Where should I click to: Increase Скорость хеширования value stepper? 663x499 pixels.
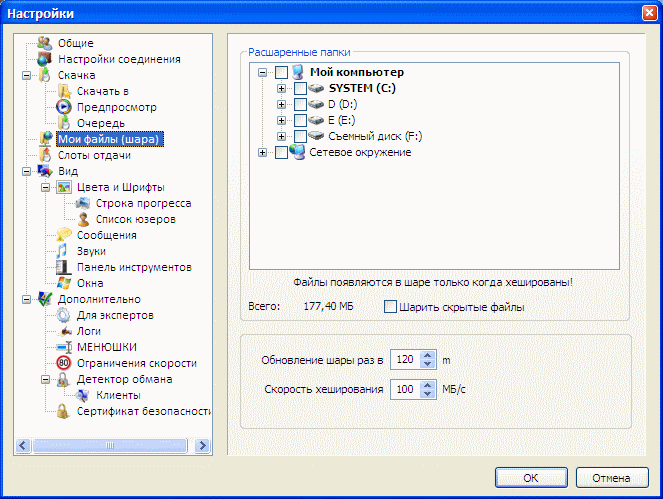pyautogui.click(x=427, y=385)
